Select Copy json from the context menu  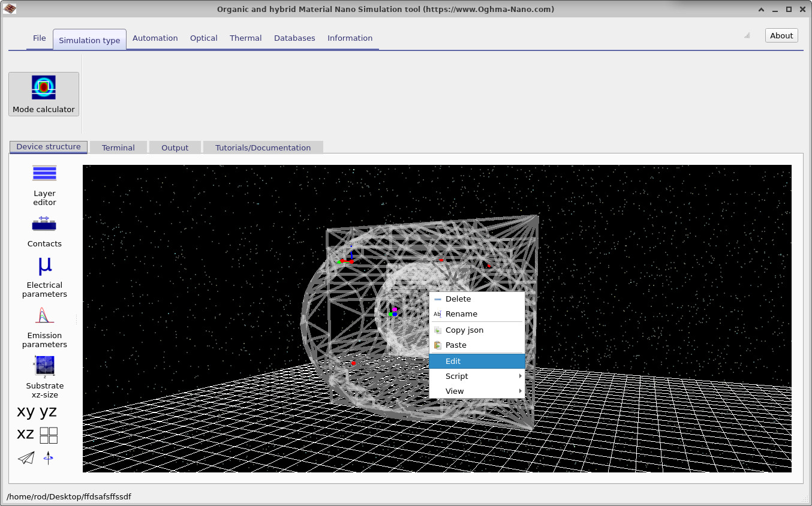click(464, 330)
